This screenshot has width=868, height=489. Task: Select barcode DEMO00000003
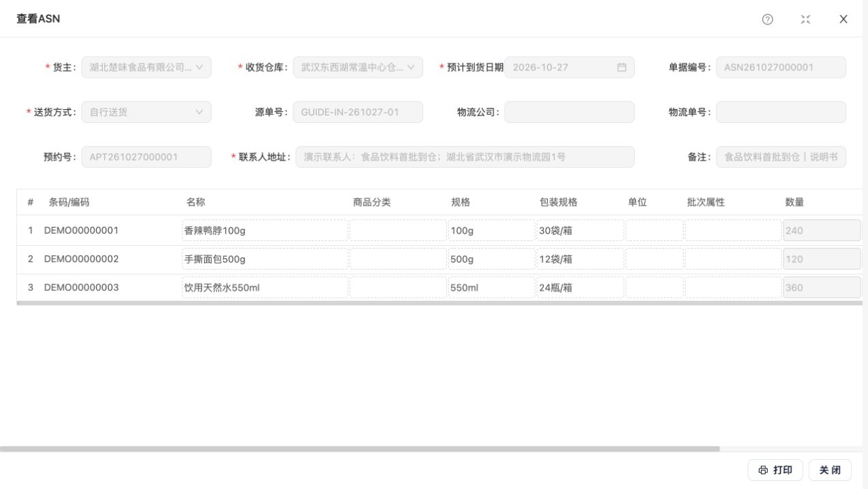click(x=81, y=288)
